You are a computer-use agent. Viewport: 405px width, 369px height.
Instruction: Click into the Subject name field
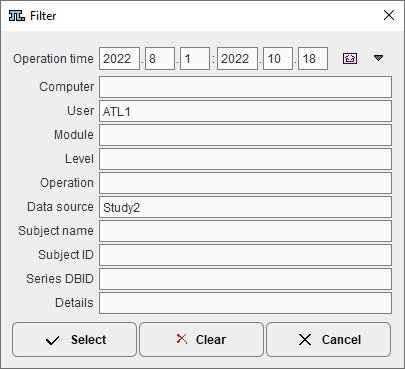point(245,231)
